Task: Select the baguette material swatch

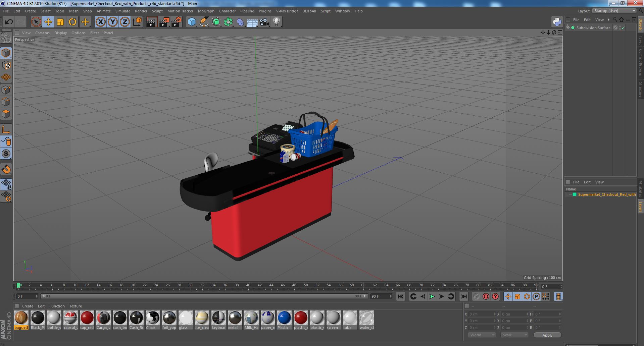Action: point(21,320)
